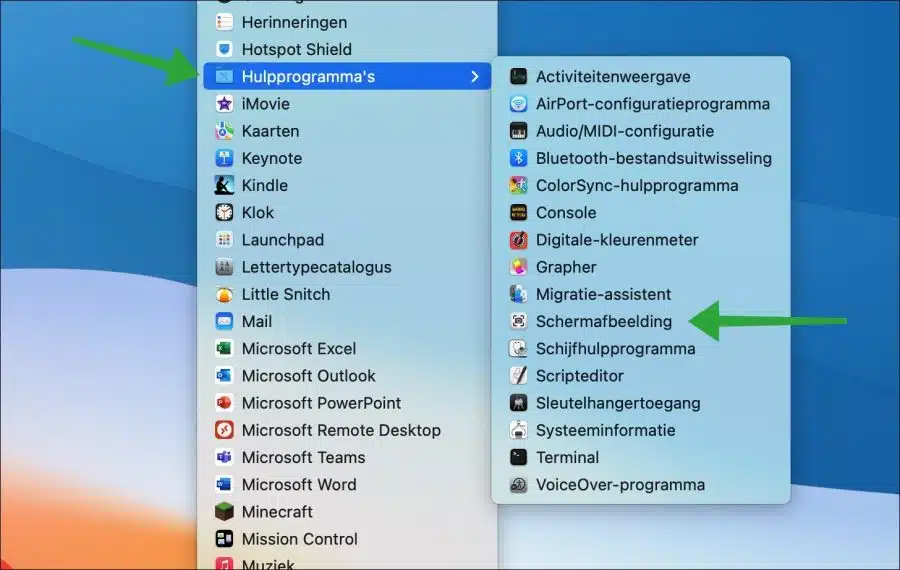Screen dimensions: 900x570
Task: Click the Little Snitch icon
Action: coord(224,294)
